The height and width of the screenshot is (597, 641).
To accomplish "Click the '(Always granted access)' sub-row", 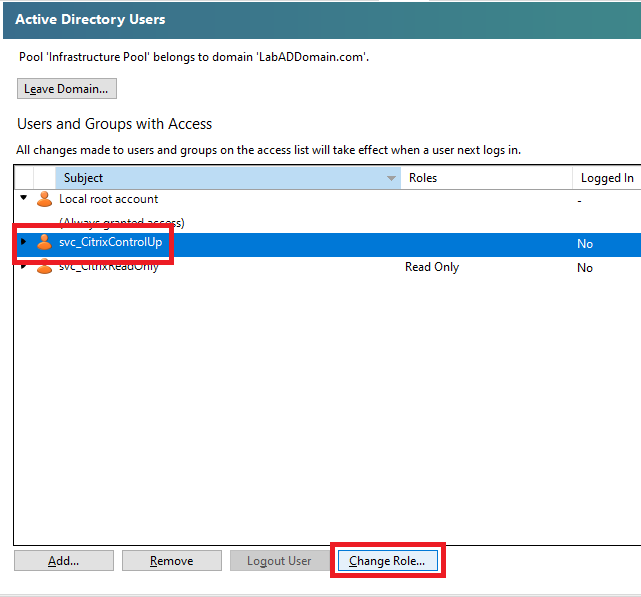I will click(121, 222).
